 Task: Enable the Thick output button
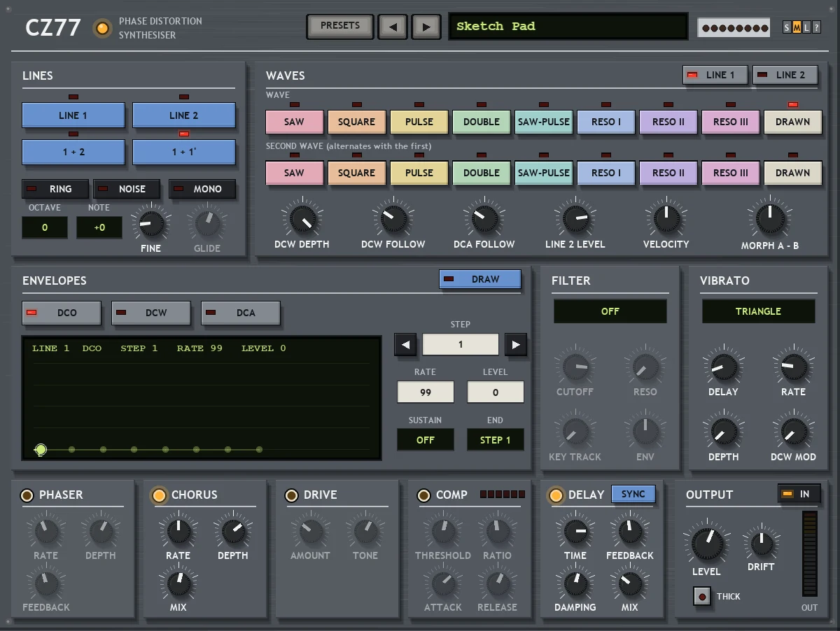pyautogui.click(x=702, y=597)
